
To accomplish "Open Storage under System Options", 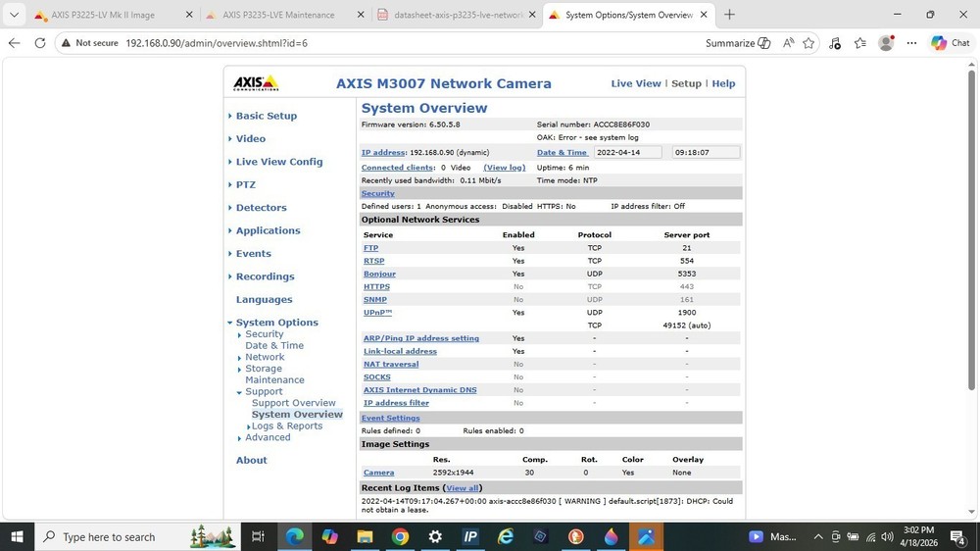I will coord(263,369).
